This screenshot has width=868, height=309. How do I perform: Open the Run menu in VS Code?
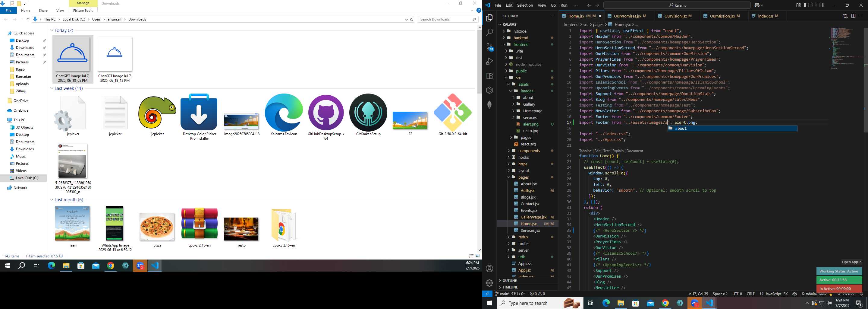click(564, 5)
